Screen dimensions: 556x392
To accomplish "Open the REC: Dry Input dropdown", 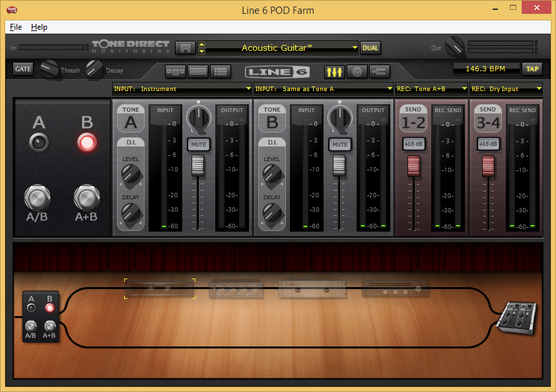I will coord(506,88).
